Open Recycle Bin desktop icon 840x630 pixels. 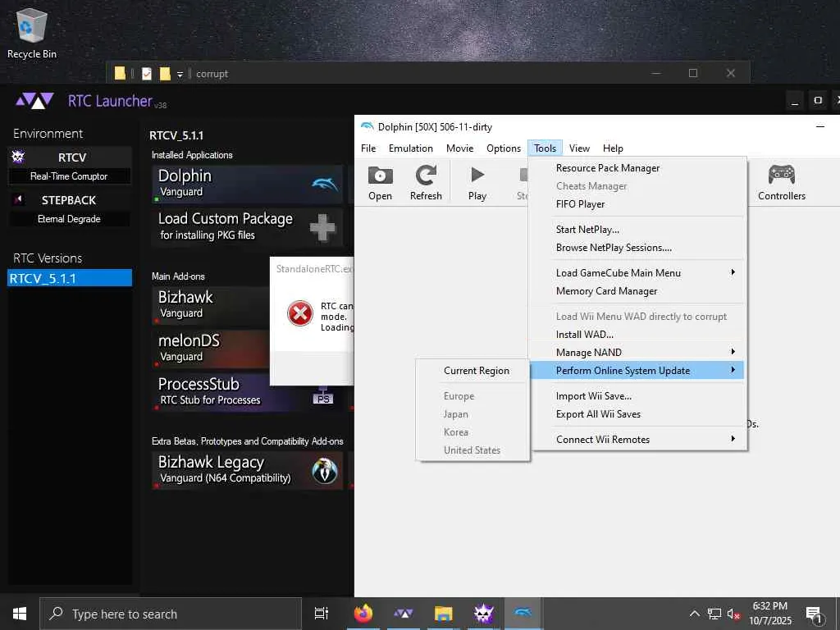32,33
